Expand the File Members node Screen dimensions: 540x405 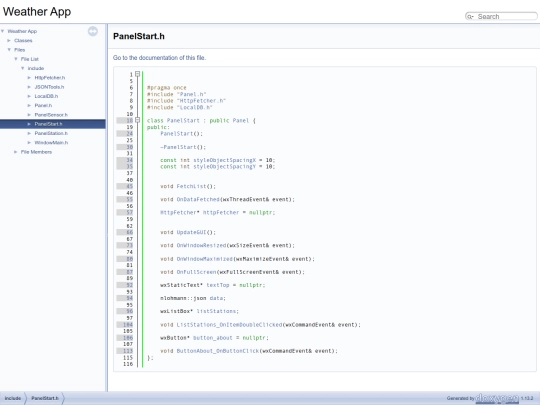click(x=16, y=152)
